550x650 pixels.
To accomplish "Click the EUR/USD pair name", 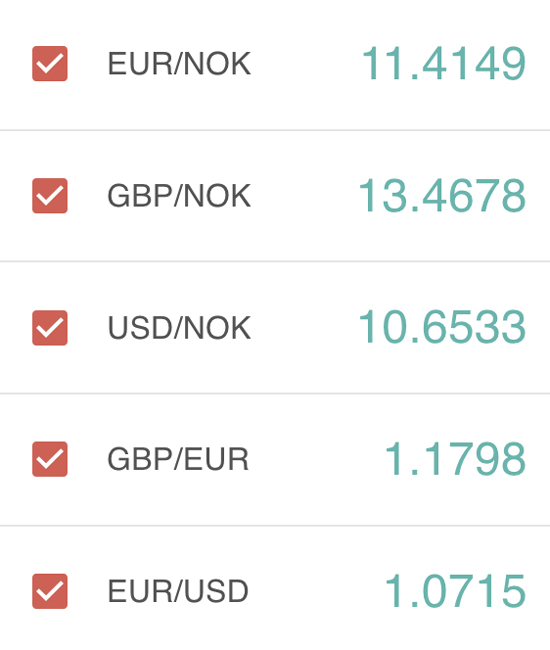I will (x=178, y=592).
